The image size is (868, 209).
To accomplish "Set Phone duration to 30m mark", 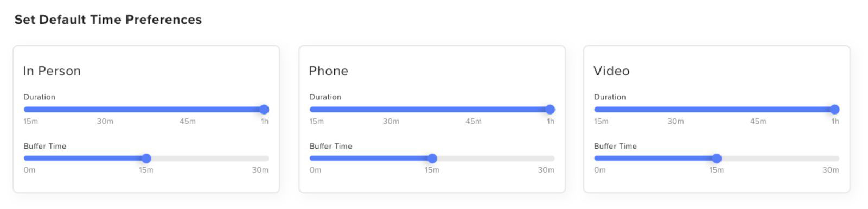I will (391, 110).
